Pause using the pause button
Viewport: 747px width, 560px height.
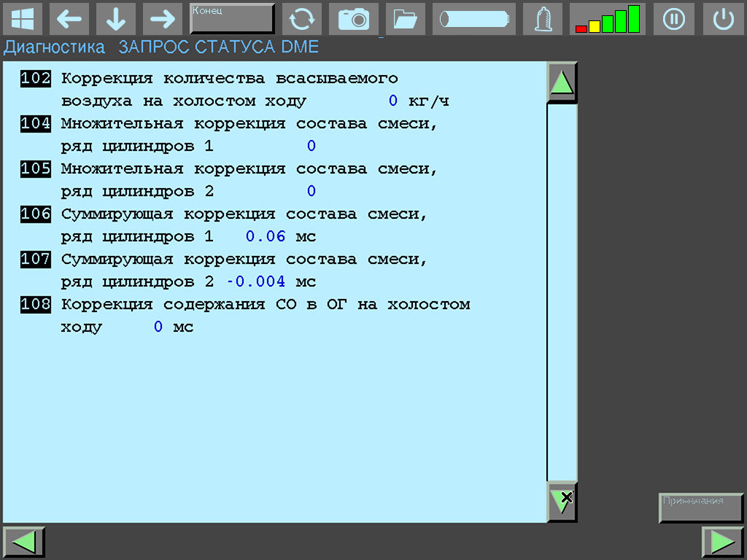click(673, 19)
